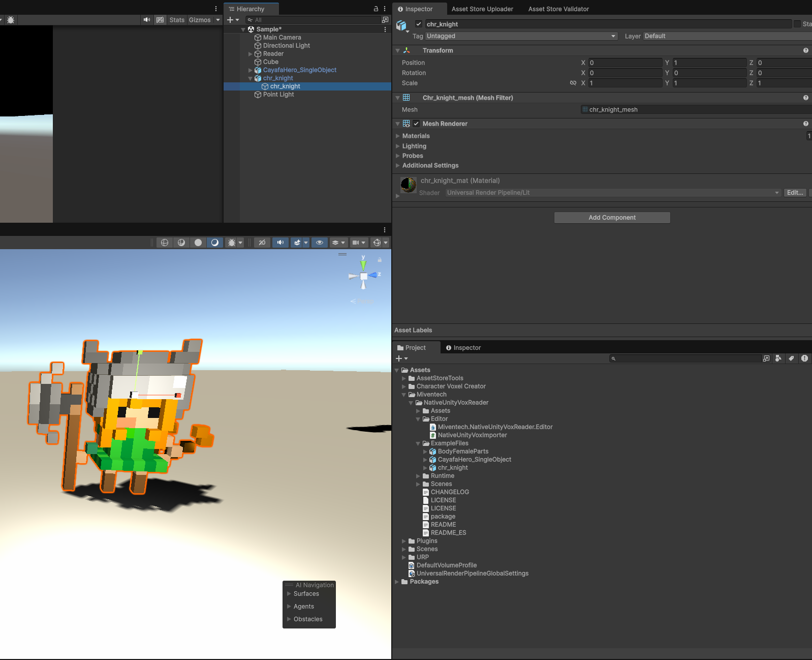
Task: Toggle Stats in the Game view
Action: (177, 20)
